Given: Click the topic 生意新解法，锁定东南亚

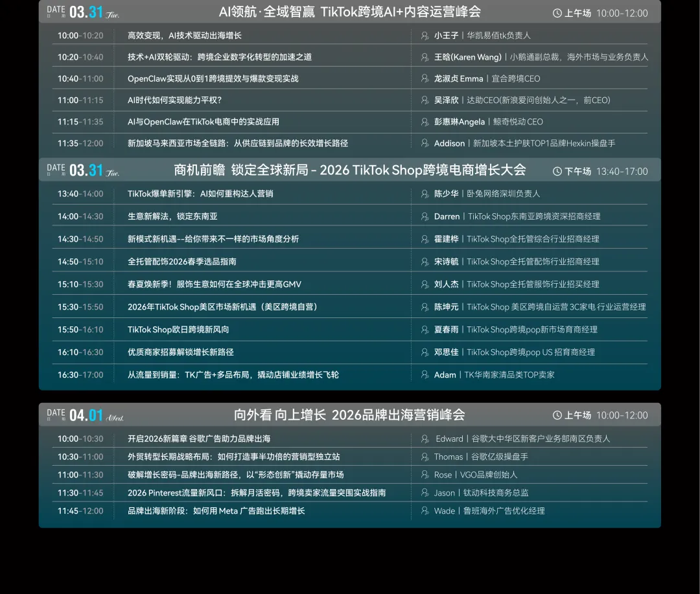Looking at the screenshot, I should (172, 216).
